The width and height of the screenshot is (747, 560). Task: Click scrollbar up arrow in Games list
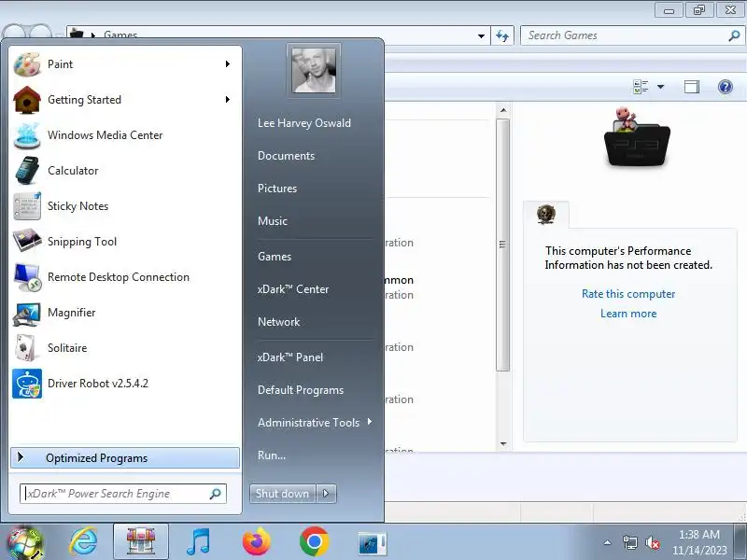(x=503, y=110)
